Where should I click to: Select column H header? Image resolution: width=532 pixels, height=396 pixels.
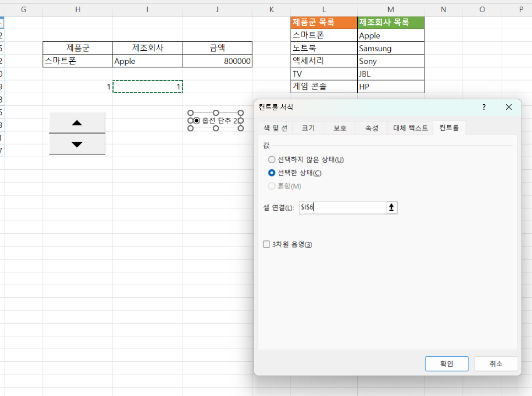(x=78, y=9)
